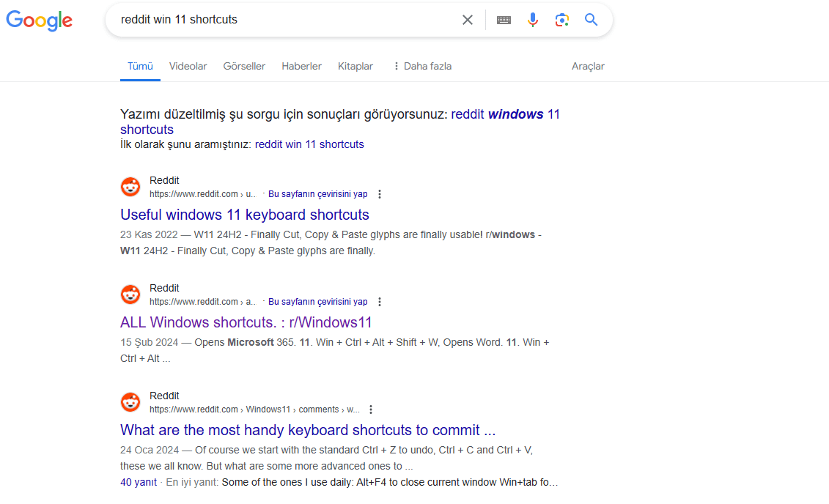Clear the search query with the X icon
The width and height of the screenshot is (829, 504).
click(x=467, y=20)
